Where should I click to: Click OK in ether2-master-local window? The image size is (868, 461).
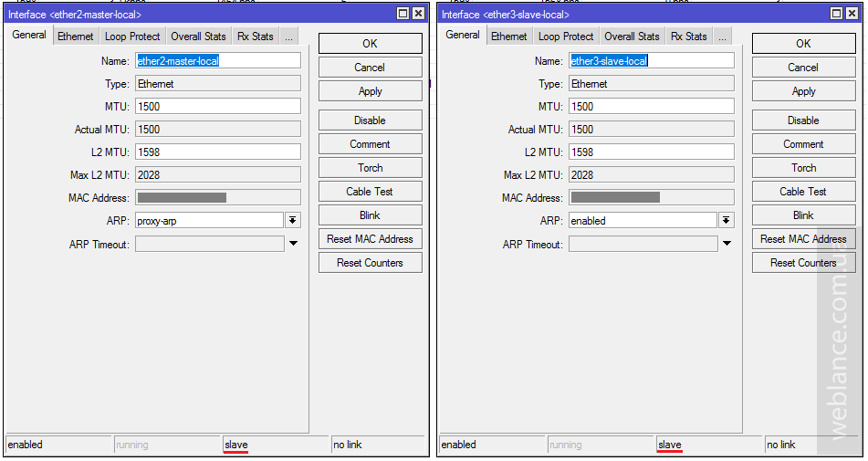(x=370, y=44)
